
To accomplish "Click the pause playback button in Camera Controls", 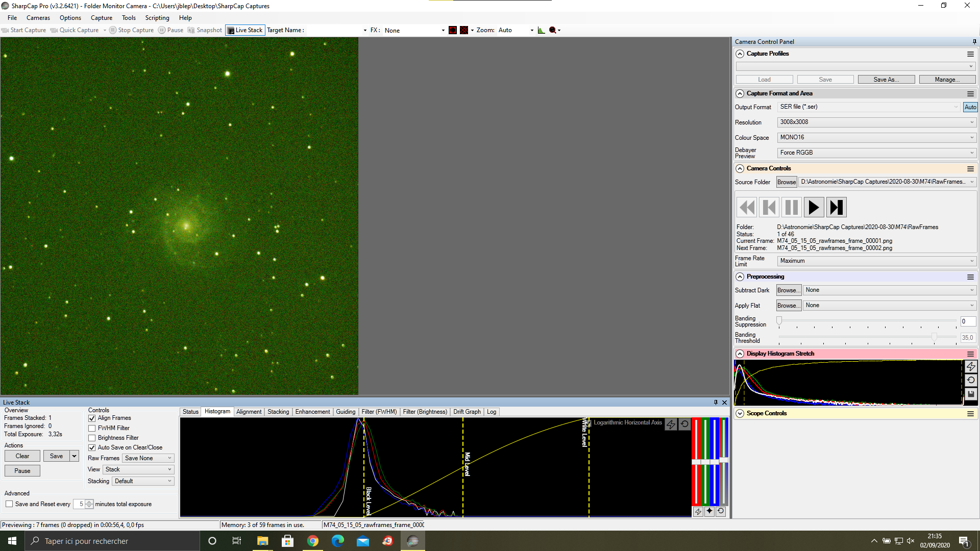I will (x=792, y=208).
